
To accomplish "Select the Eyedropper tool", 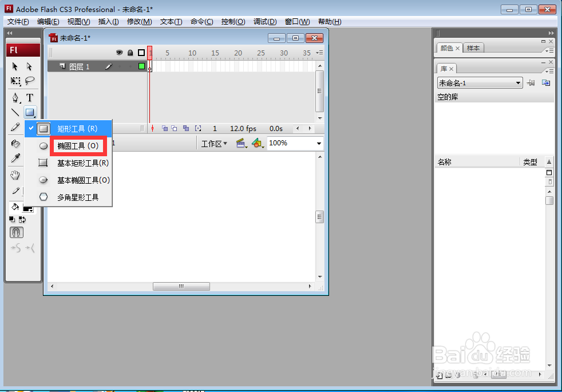I will [15, 158].
